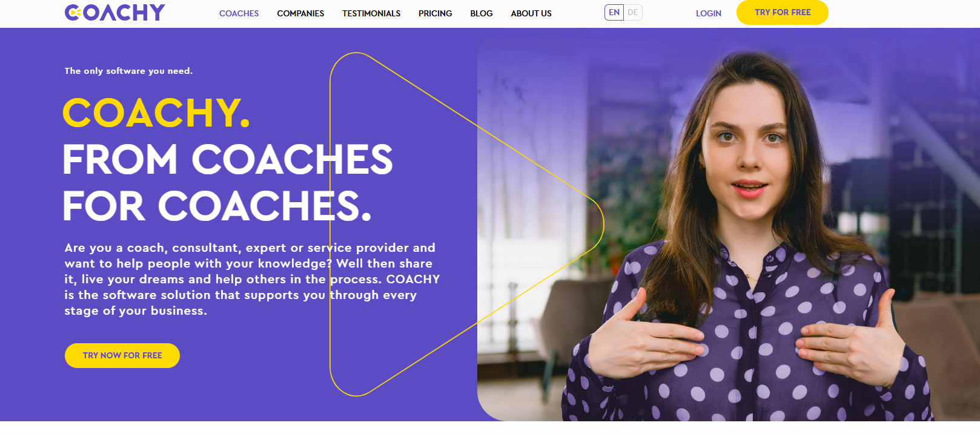Switch language to DE
The height and width of the screenshot is (434, 980).
pyautogui.click(x=633, y=12)
